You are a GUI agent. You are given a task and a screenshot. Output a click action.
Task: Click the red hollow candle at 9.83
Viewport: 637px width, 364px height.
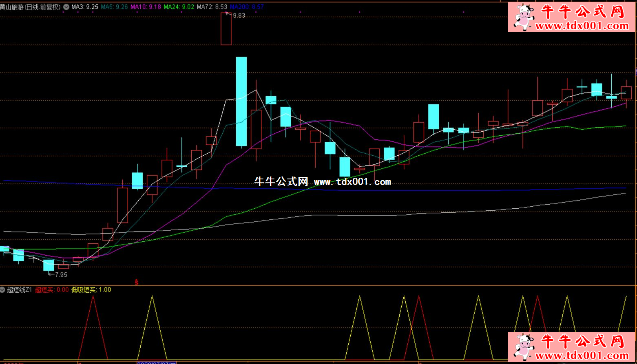click(226, 29)
